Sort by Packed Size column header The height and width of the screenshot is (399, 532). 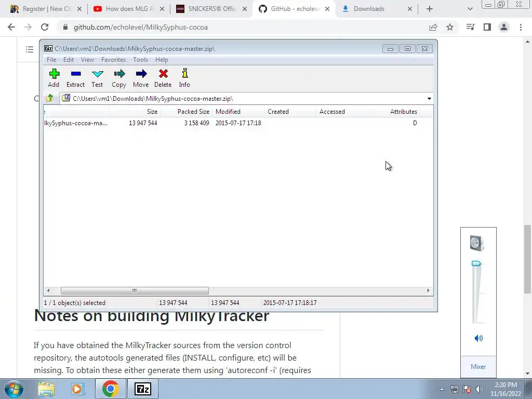click(187, 112)
